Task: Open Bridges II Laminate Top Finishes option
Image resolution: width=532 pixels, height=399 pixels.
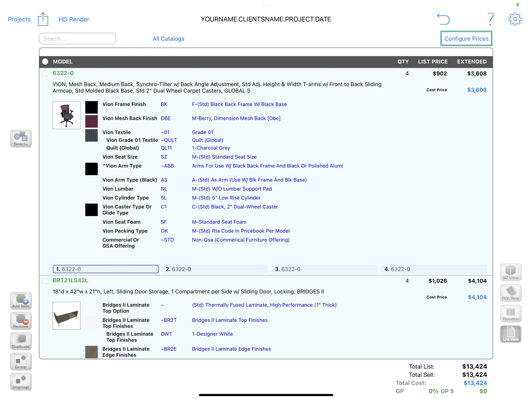Action: pyautogui.click(x=230, y=320)
